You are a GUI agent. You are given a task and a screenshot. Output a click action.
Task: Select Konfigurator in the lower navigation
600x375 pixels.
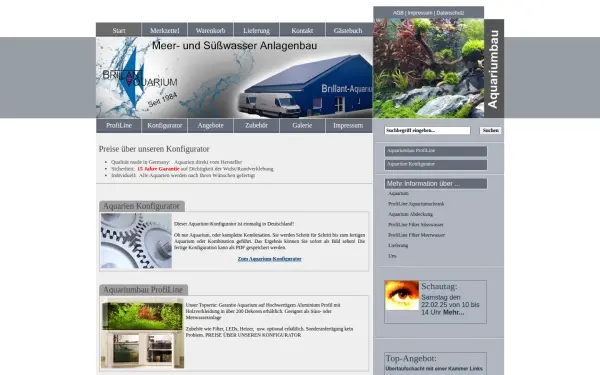click(165, 126)
